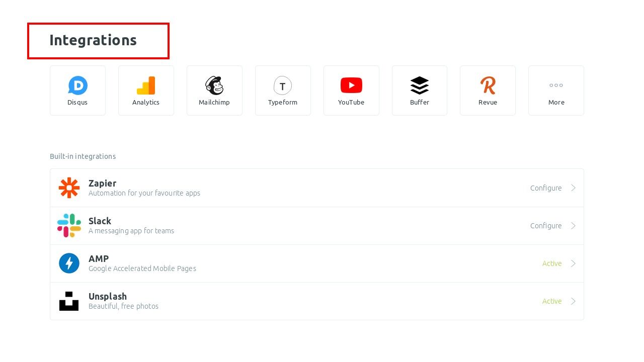Click the 'Built-in integrations' section label

83,156
